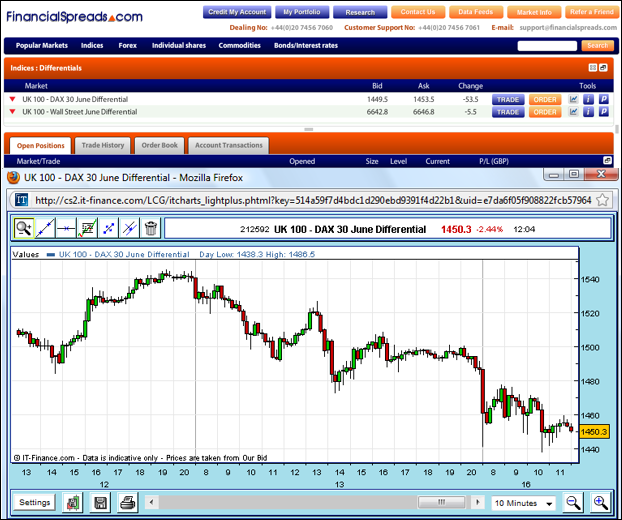Open the chart Settings button
The height and width of the screenshot is (520, 622).
pos(35,502)
